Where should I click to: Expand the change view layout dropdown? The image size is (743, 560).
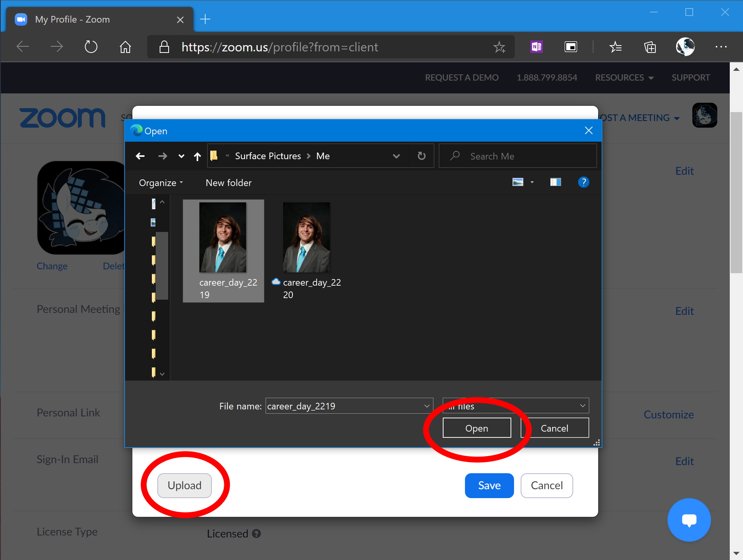531,182
